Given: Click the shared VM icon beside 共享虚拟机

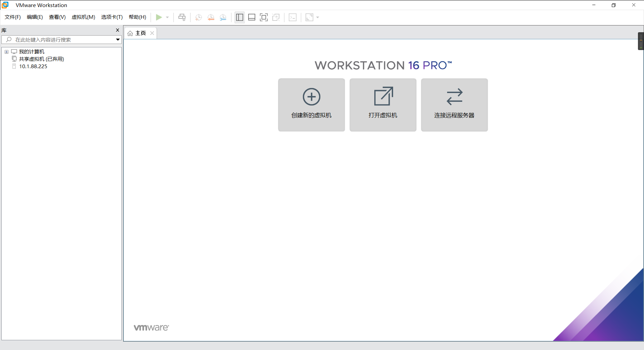Looking at the screenshot, I should pos(14,59).
